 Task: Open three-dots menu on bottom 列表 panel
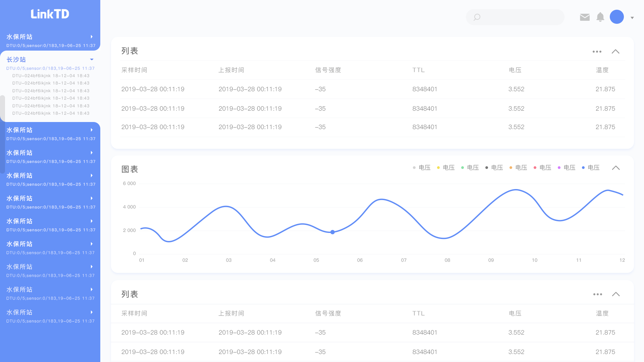597,294
